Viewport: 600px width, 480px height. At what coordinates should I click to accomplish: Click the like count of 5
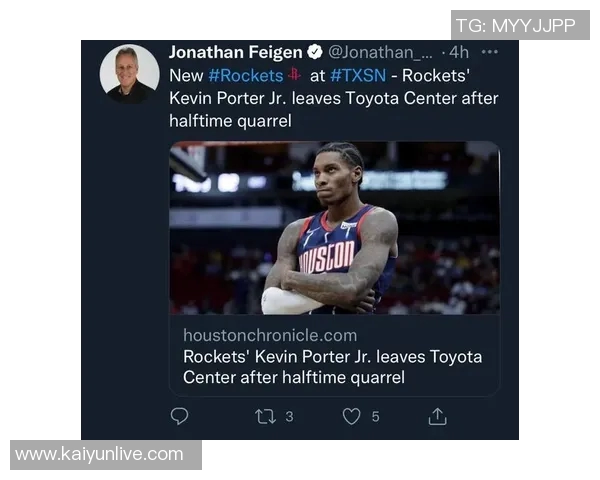[375, 417]
